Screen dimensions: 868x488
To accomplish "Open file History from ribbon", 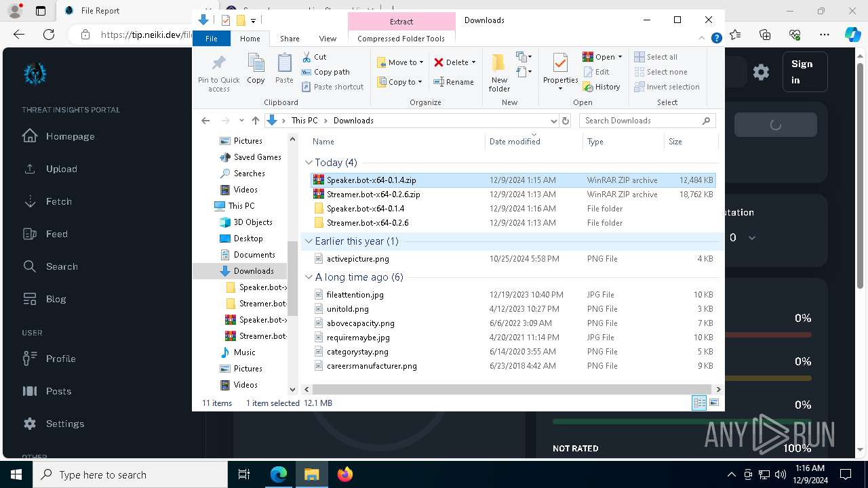I will (601, 87).
